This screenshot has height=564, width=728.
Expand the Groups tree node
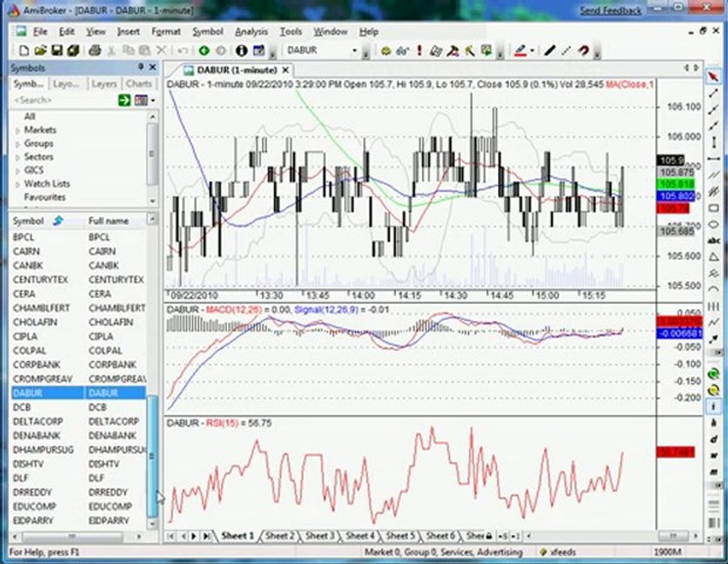pos(18,144)
